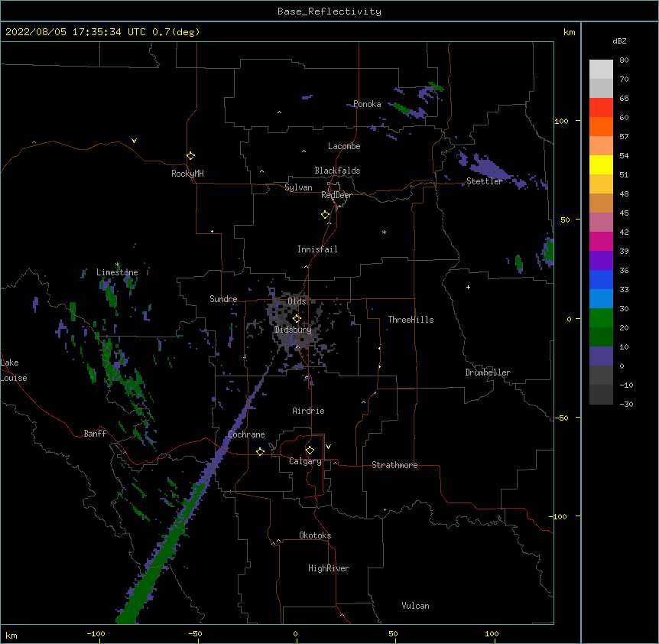659x644 pixels.
Task: Click the Airdrie city label
Action: (308, 411)
